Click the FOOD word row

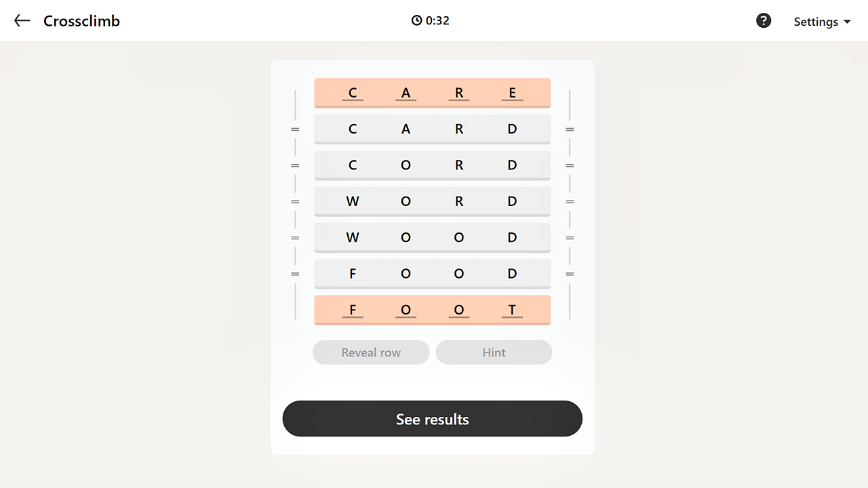[x=432, y=274]
